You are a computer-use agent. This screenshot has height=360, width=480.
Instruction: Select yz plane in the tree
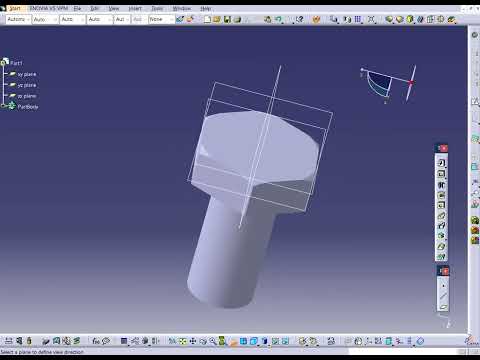[27, 85]
